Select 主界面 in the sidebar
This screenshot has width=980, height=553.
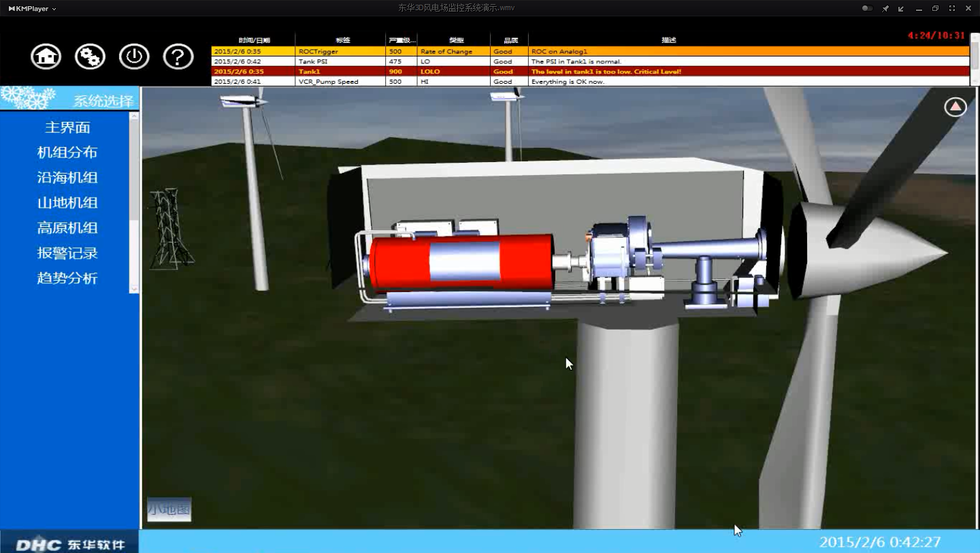pyautogui.click(x=67, y=127)
